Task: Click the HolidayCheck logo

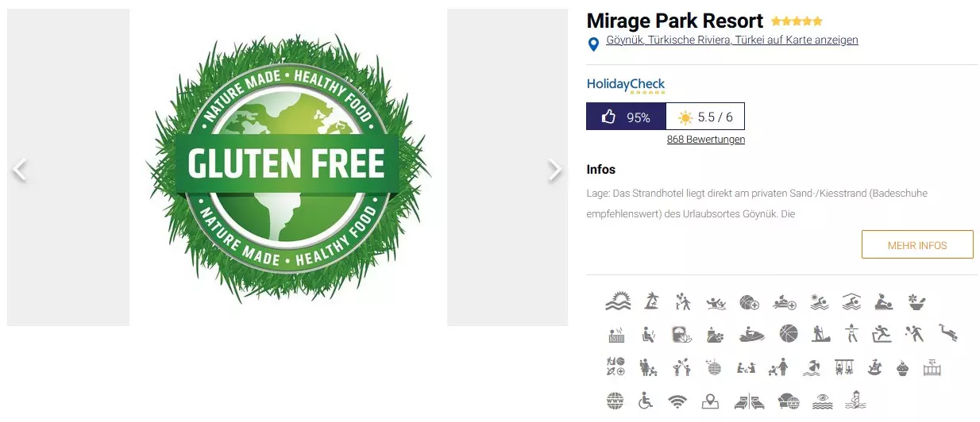Action: 626,85
